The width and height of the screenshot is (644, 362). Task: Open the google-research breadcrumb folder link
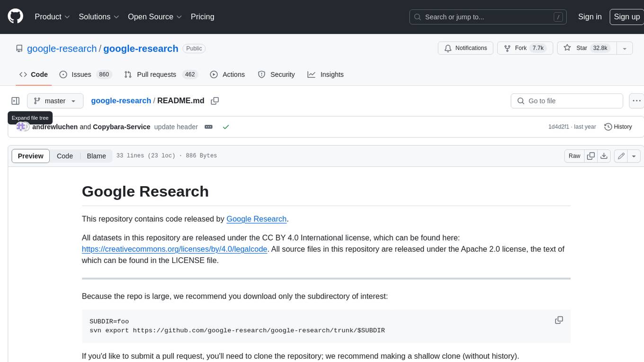[x=121, y=100]
